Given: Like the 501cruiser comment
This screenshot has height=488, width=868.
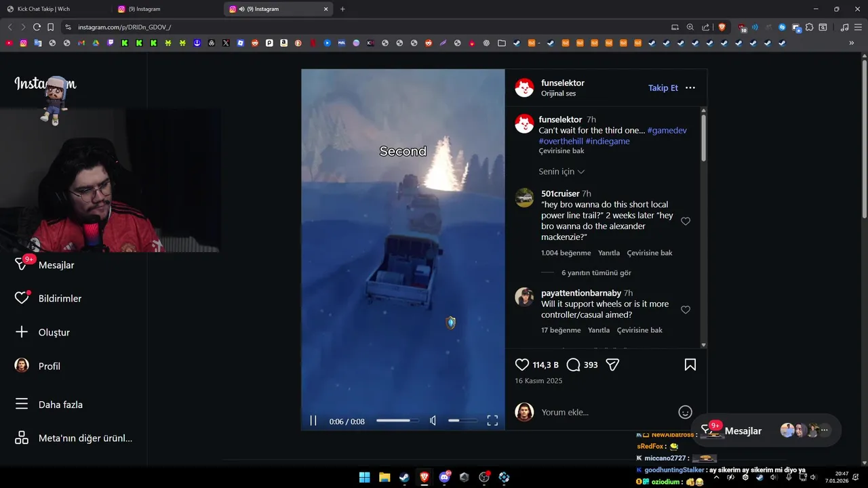Looking at the screenshot, I should pyautogui.click(x=686, y=221).
